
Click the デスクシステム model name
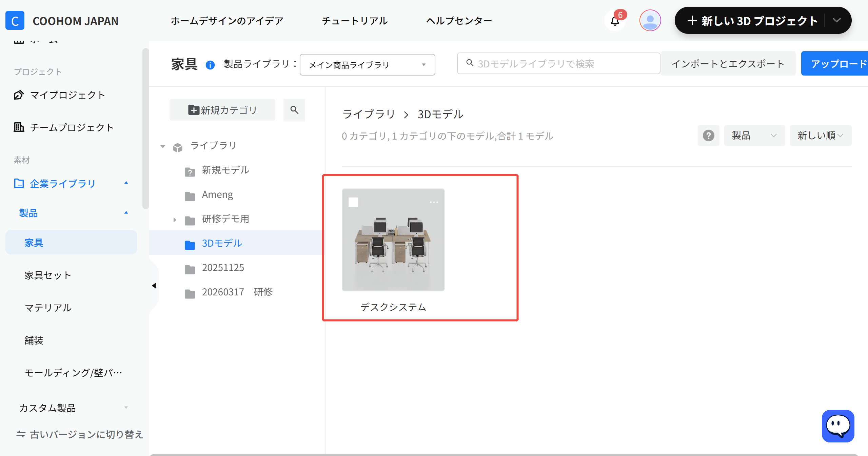coord(393,307)
